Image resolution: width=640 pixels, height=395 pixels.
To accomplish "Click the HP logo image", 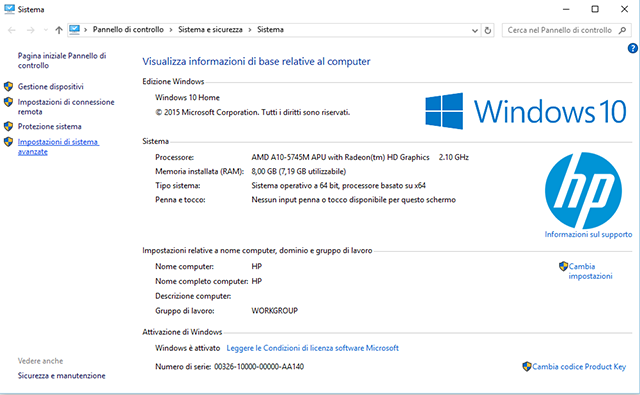I will (x=583, y=191).
